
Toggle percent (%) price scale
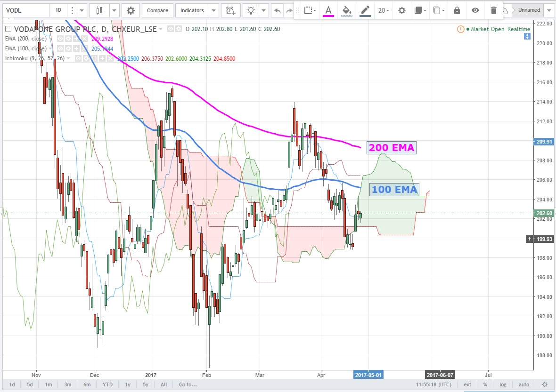coord(485,384)
